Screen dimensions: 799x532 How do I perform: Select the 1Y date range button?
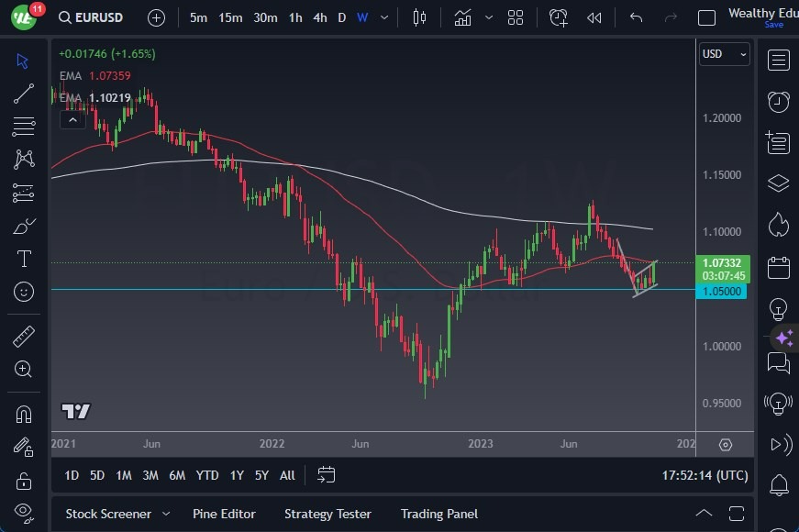[236, 475]
